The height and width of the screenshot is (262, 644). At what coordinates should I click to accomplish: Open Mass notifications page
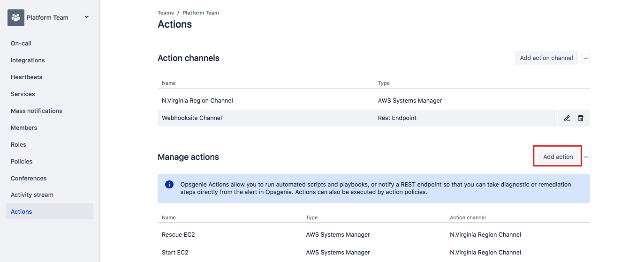click(x=37, y=111)
